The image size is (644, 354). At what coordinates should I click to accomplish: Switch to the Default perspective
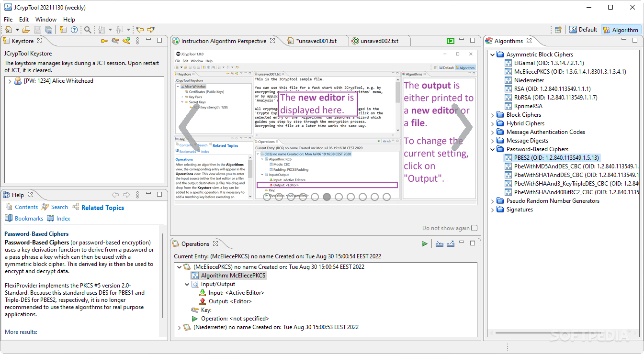(583, 30)
